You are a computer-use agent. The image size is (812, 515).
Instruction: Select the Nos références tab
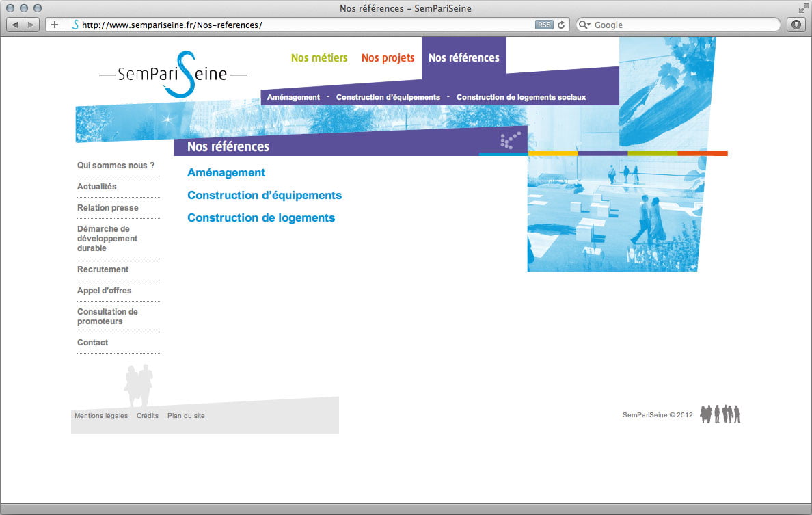[x=463, y=57]
